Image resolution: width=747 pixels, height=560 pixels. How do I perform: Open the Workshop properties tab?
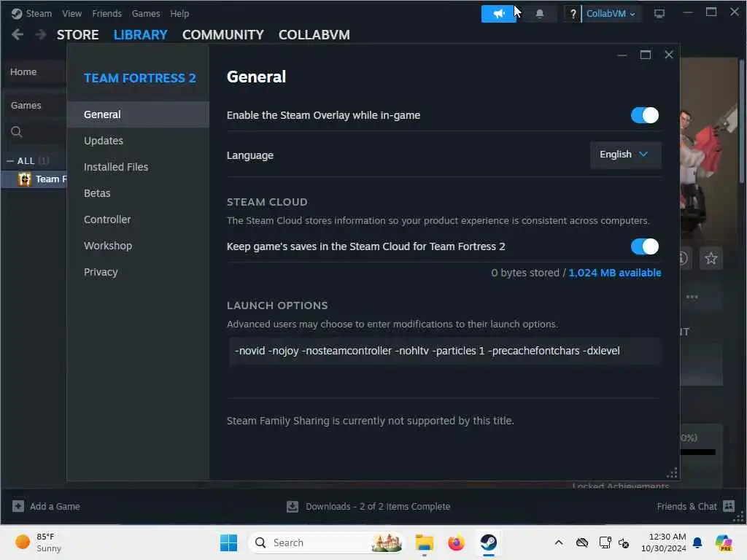pos(138,246)
